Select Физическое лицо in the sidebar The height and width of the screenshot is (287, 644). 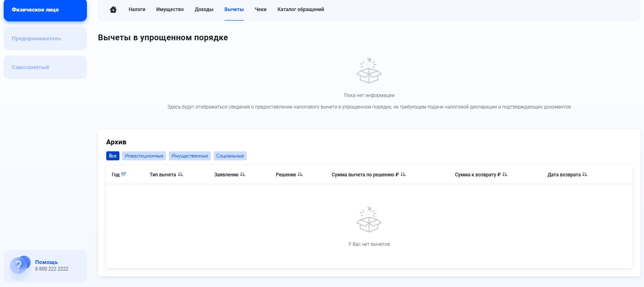tap(45, 10)
